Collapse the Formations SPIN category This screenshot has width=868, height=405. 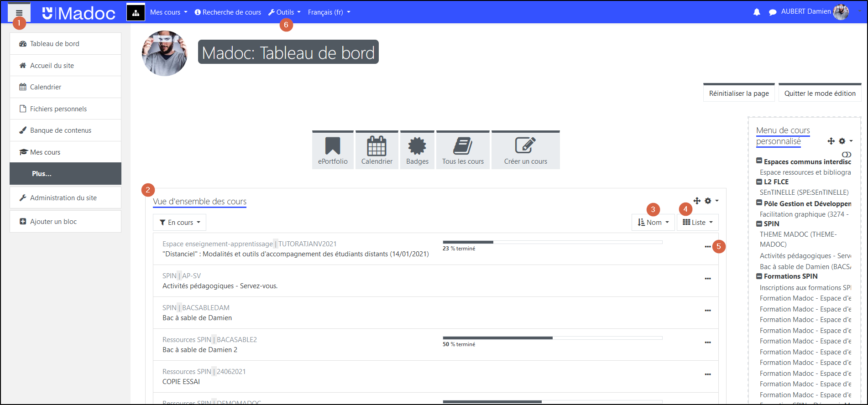point(759,276)
